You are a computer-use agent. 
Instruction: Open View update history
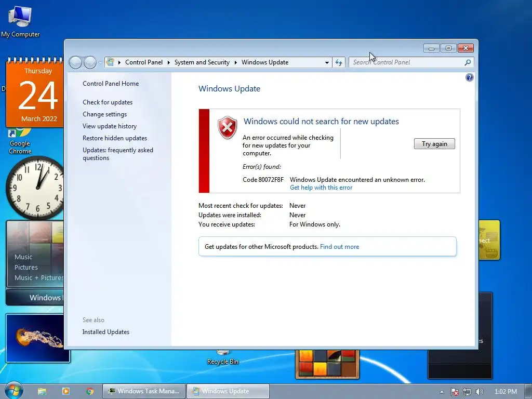coord(110,126)
